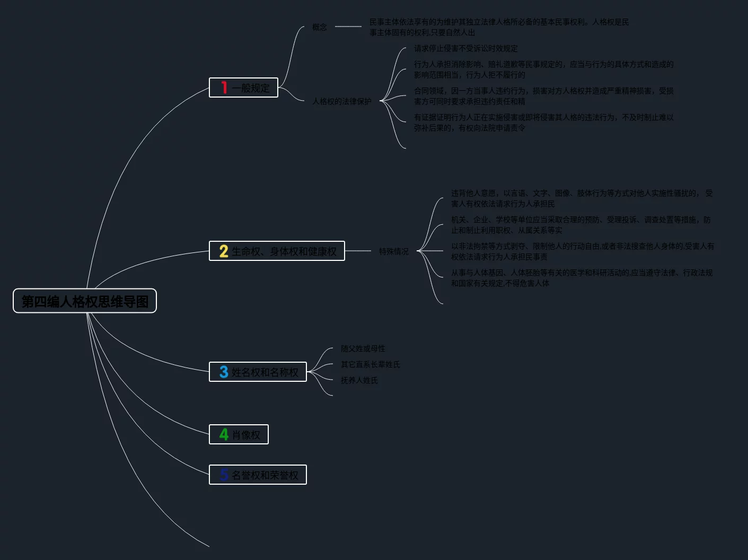Select the 名誉权和荣誉权 topic node

(x=265, y=475)
